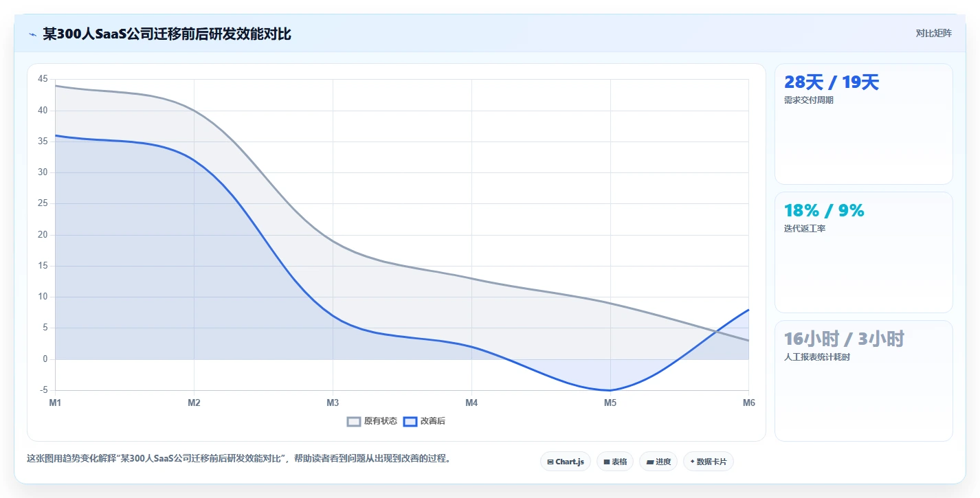Click the 对比矩阵 label in header

pyautogui.click(x=933, y=34)
